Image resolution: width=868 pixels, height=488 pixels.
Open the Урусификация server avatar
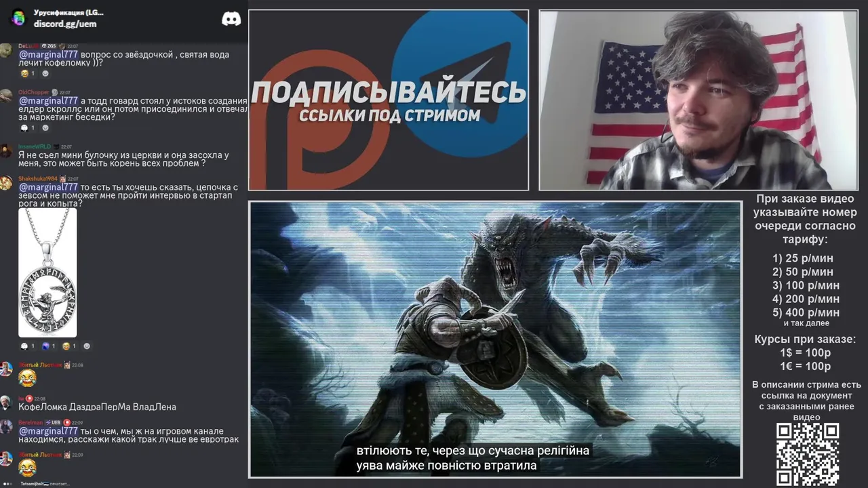18,18
